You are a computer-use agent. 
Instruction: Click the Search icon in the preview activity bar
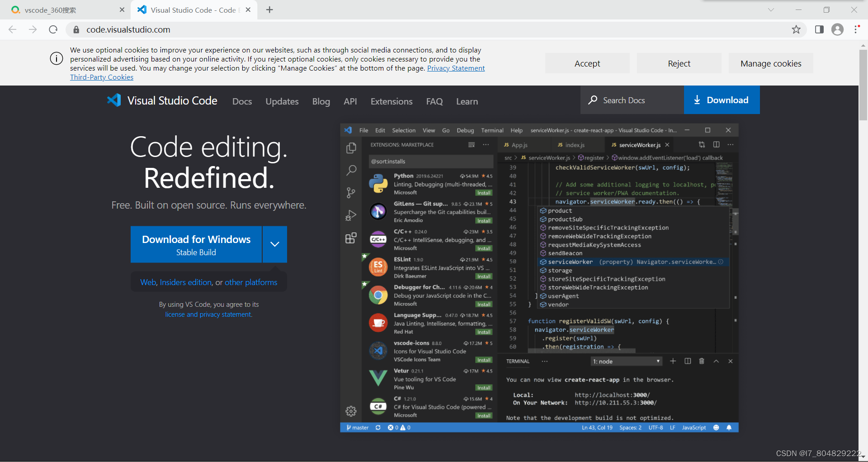351,170
